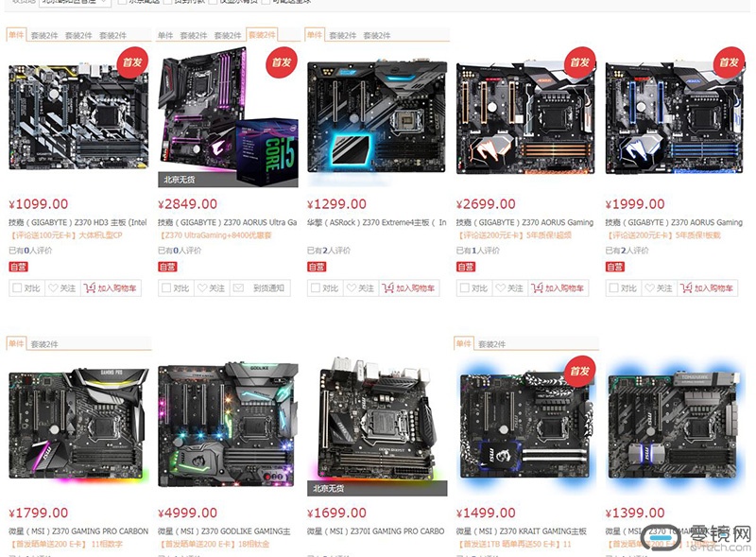The height and width of the screenshot is (557, 756).
Task: Add the ¥1099 Gigabyte Z370 HD3 to cart
Action: point(111,288)
